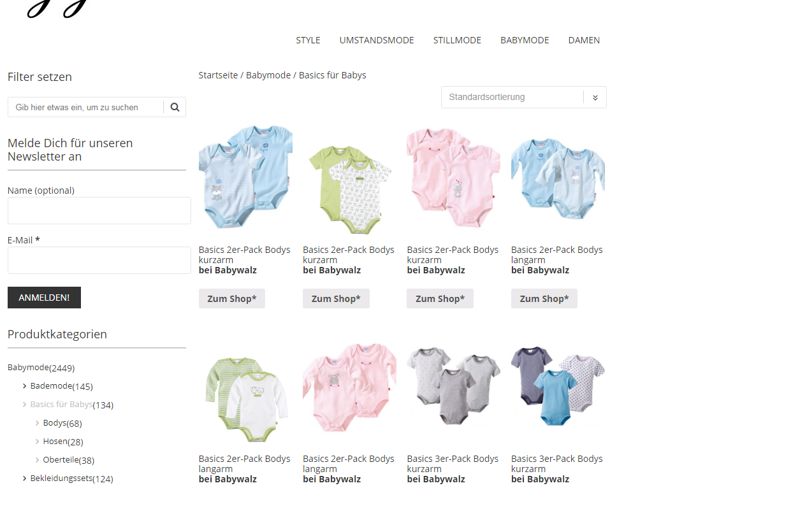Image resolution: width=805 pixels, height=532 pixels.
Task: Expand the Hosen subcategory chevron
Action: (x=37, y=442)
